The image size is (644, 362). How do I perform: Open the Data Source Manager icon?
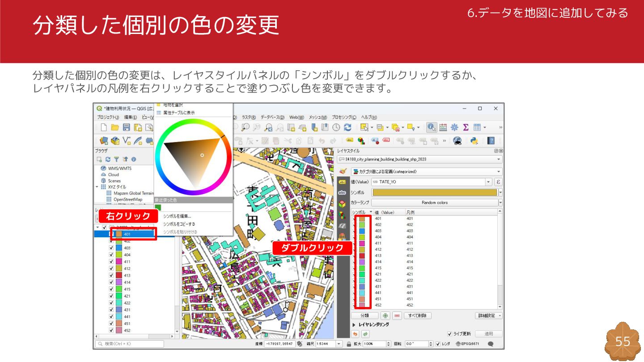104,141
